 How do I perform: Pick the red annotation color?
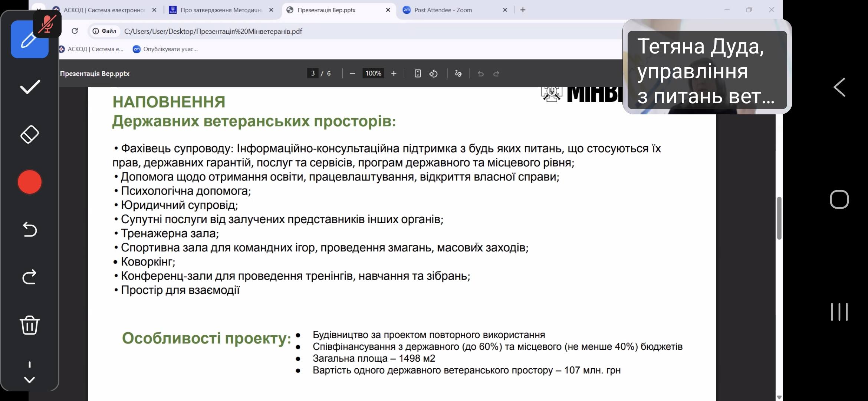pos(30,182)
